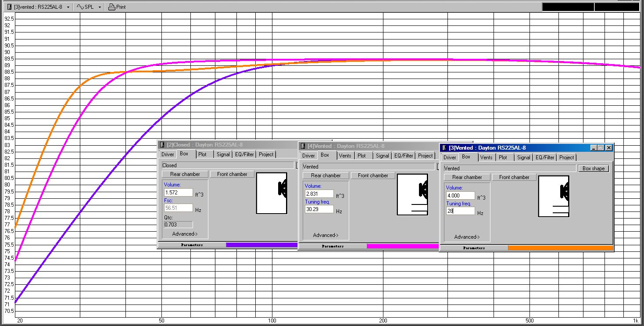
Task: Click Rear chamber in the [4]Vented window
Action: pyautogui.click(x=326, y=176)
